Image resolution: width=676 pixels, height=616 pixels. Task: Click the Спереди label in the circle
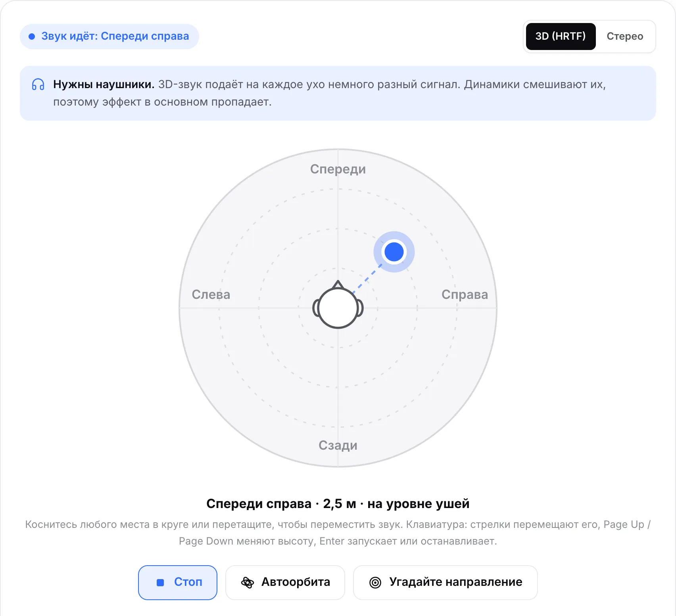click(x=338, y=169)
